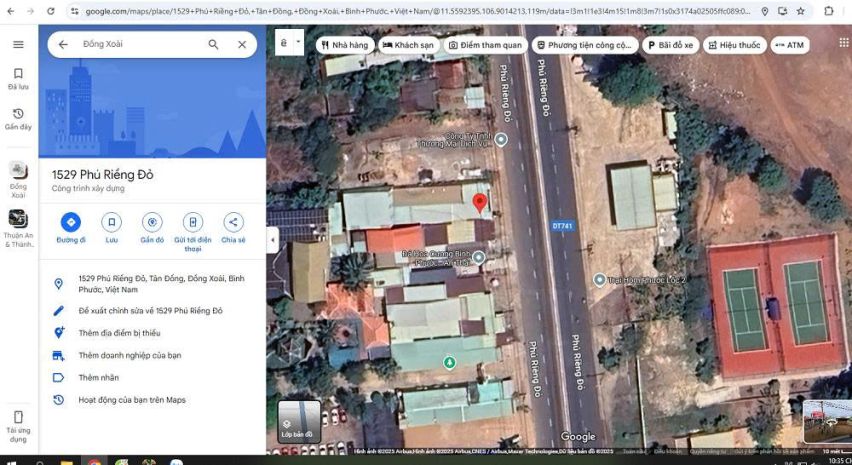Share location using Chia sẻ button
The height and width of the screenshot is (465, 852).
point(233,222)
